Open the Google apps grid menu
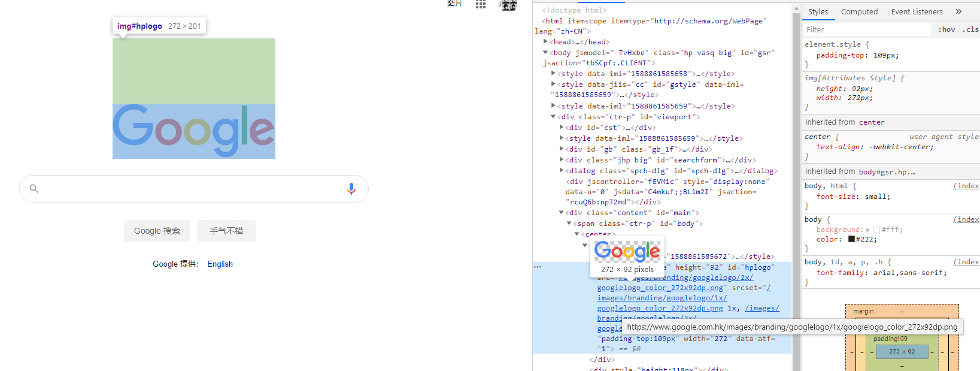Image resolution: width=980 pixels, height=371 pixels. 481,4
